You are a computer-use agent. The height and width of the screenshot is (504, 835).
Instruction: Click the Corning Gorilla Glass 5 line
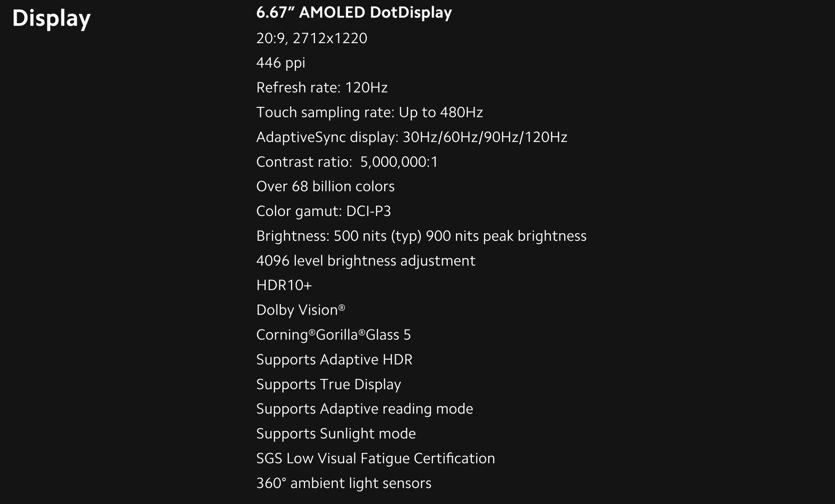pos(334,335)
